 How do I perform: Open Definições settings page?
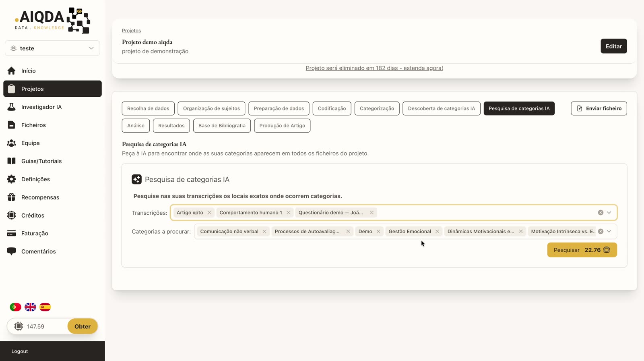tap(52, 179)
